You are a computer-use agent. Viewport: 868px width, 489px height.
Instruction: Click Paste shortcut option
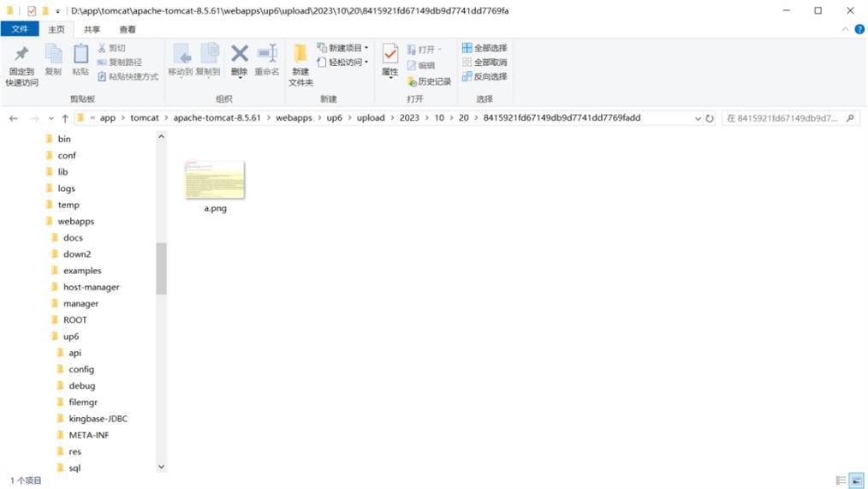coord(128,76)
